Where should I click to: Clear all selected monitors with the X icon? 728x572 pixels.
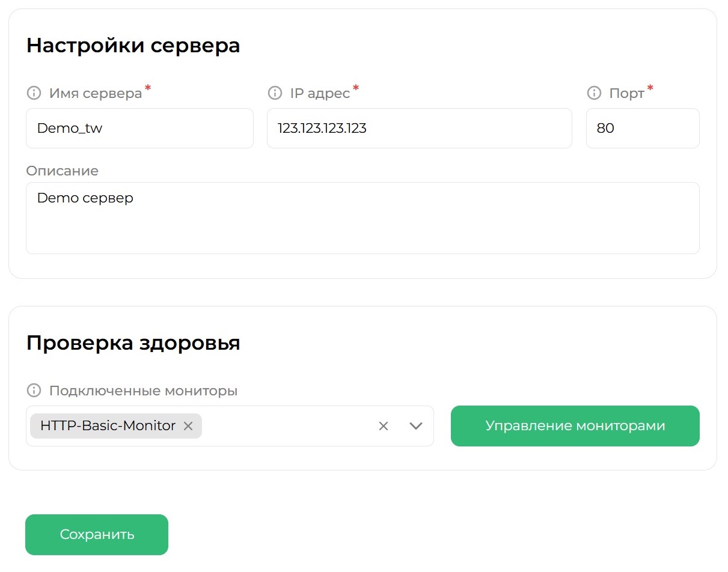click(384, 425)
